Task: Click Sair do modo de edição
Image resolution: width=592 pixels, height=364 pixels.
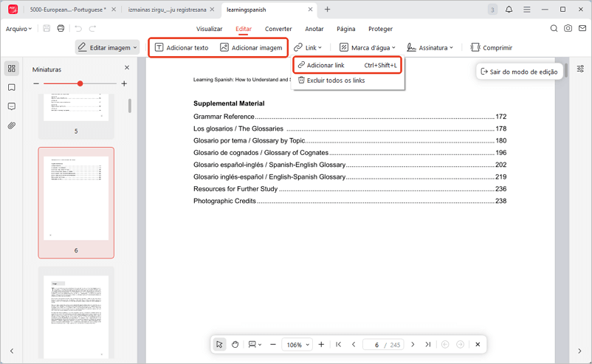Action: pos(519,72)
